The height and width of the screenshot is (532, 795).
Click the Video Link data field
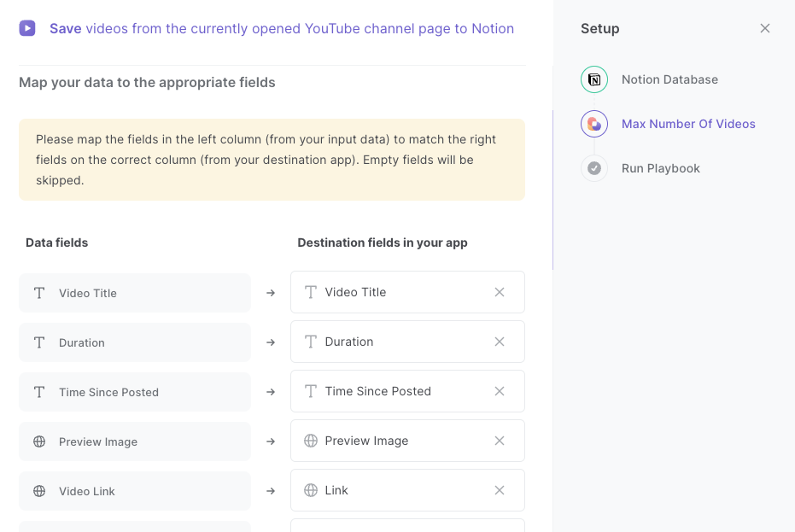pyautogui.click(x=135, y=491)
